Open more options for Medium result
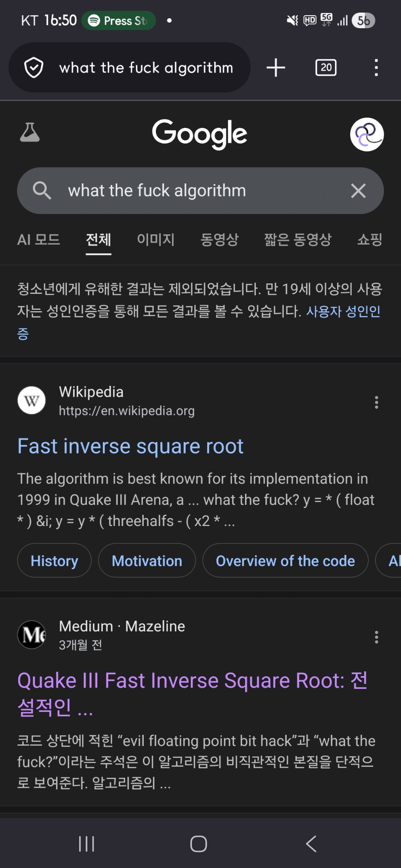Screen dimensions: 401x868 pos(376,637)
